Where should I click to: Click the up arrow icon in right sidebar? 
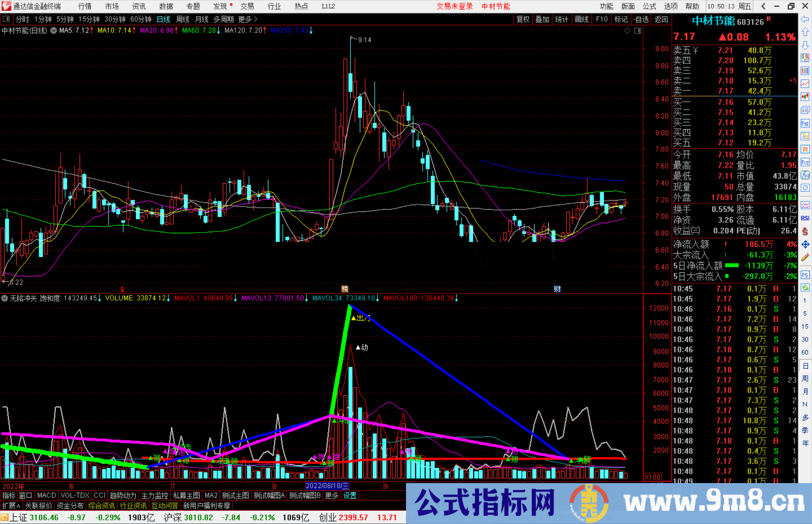pyautogui.click(x=805, y=32)
